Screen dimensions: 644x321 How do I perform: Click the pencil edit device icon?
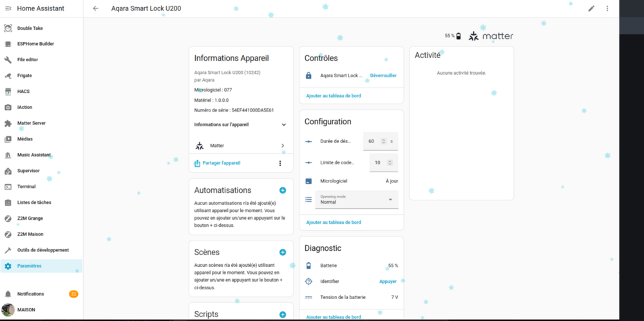[591, 8]
